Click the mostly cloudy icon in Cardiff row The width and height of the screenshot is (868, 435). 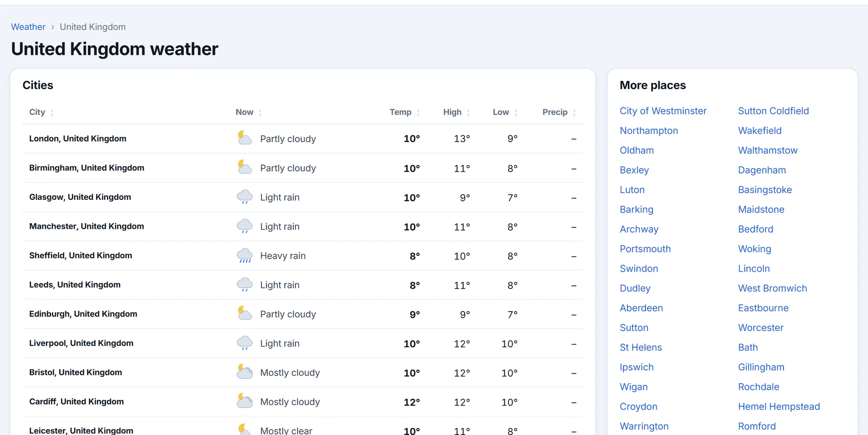[x=244, y=402]
